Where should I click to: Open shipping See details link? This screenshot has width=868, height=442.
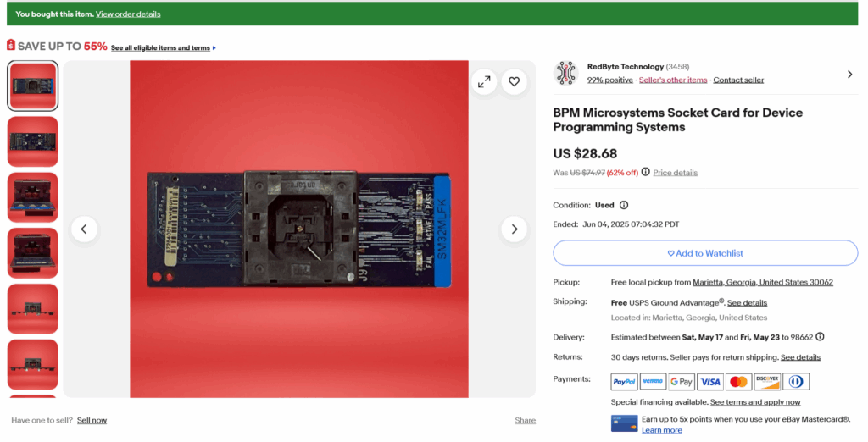pyautogui.click(x=748, y=302)
